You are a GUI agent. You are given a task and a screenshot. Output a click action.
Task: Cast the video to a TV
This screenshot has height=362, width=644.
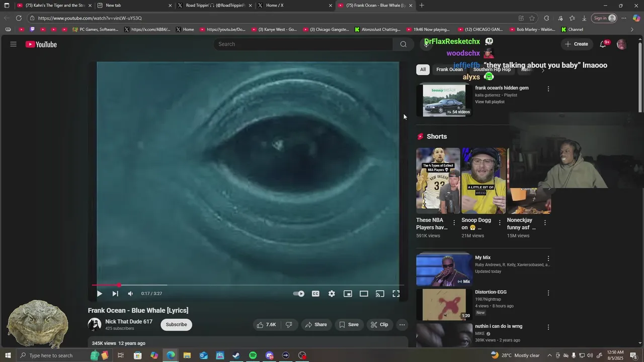[x=380, y=294]
